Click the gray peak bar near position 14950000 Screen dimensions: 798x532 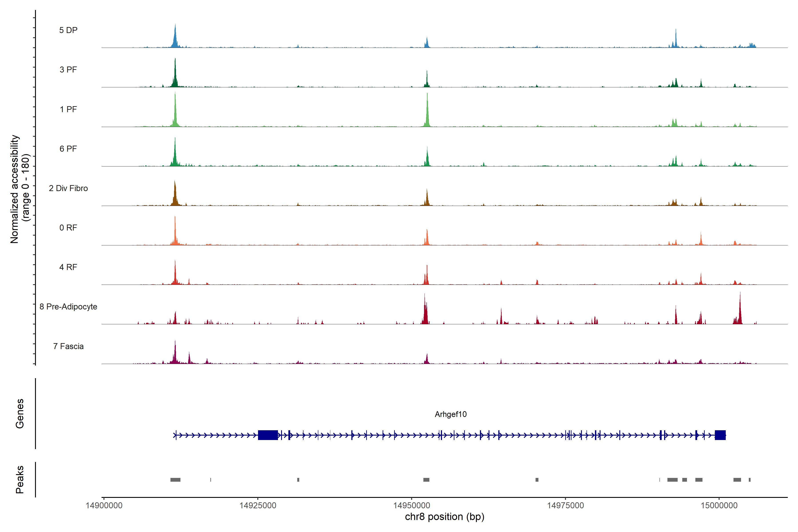tap(426, 480)
